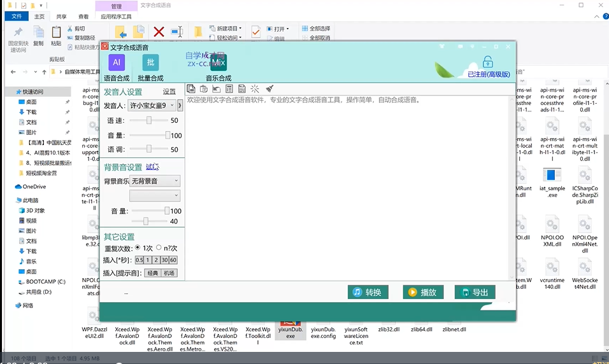Click the 管理 contextual tab
The height and width of the screenshot is (364, 609).
pyautogui.click(x=116, y=6)
